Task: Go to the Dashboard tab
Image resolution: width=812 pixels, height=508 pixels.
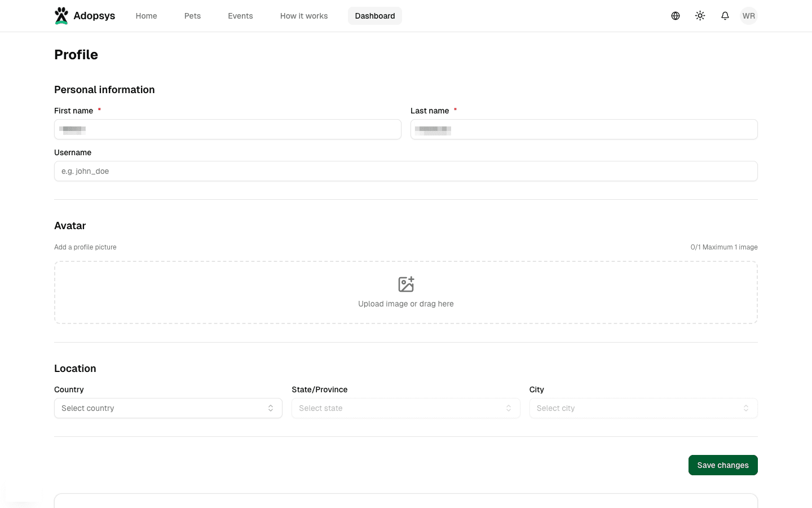Action: coord(375,16)
